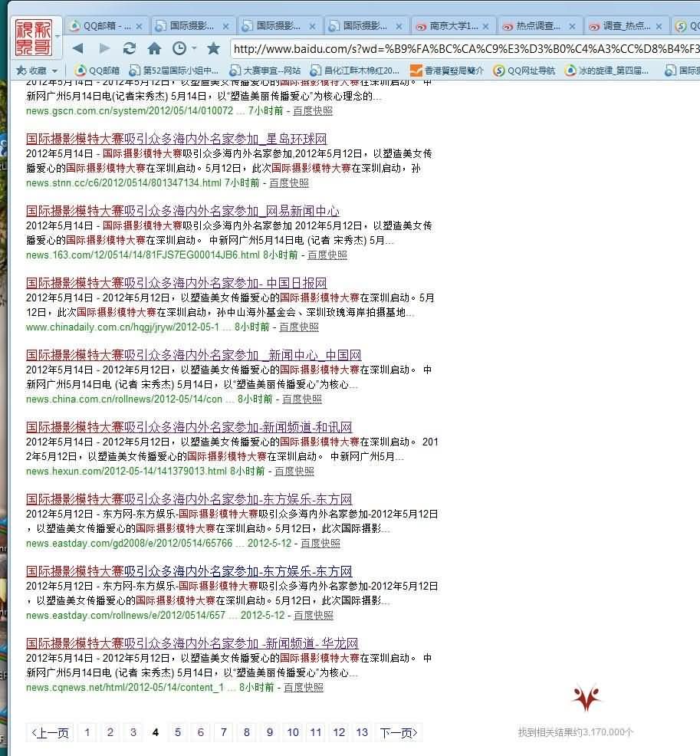Jump to results page 5
The image size is (700, 756).
(x=178, y=733)
